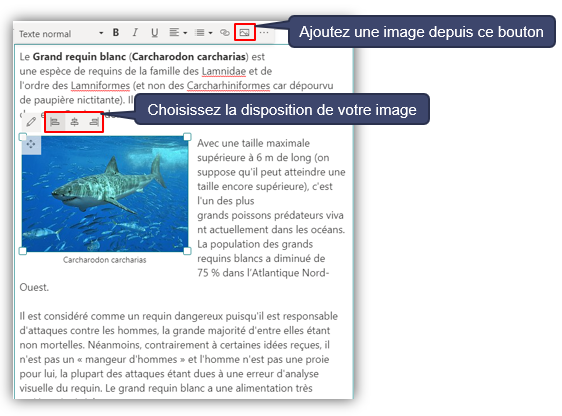This screenshot has height=416, width=562.
Task: Click the hyperlink insert icon
Action: 225,33
